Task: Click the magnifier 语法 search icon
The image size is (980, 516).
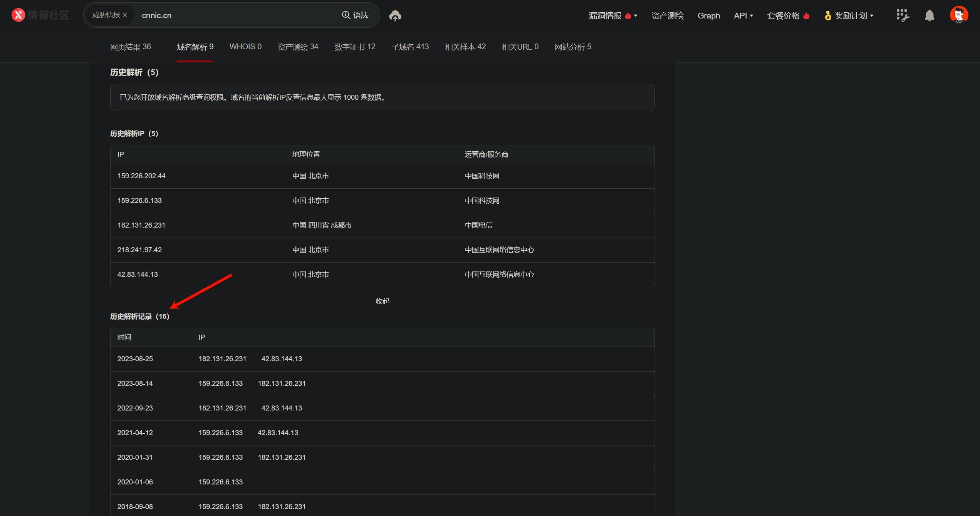Action: pos(346,15)
